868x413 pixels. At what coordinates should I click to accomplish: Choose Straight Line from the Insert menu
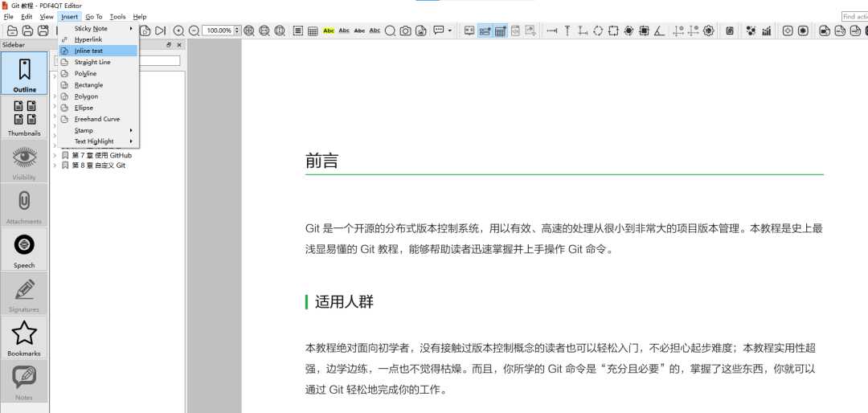coord(98,62)
